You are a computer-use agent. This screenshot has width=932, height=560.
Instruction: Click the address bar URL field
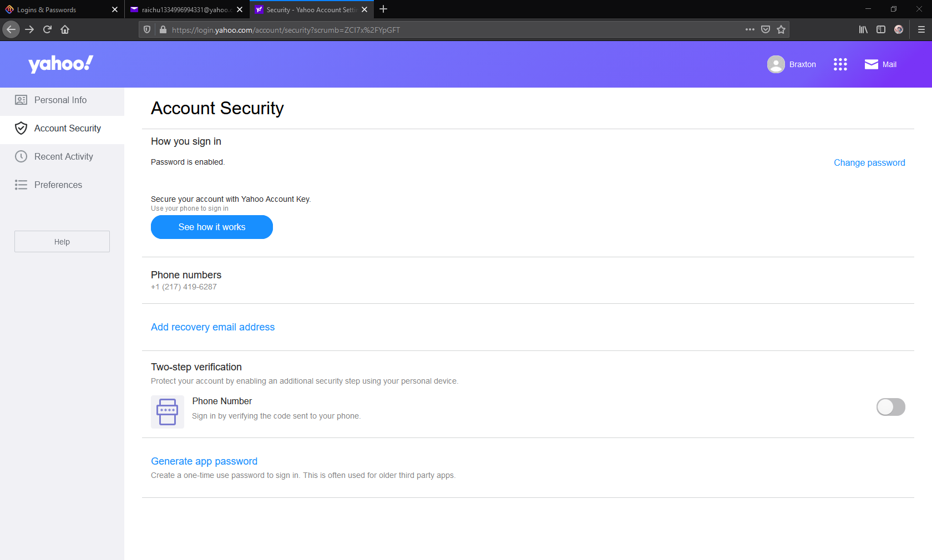tap(455, 30)
